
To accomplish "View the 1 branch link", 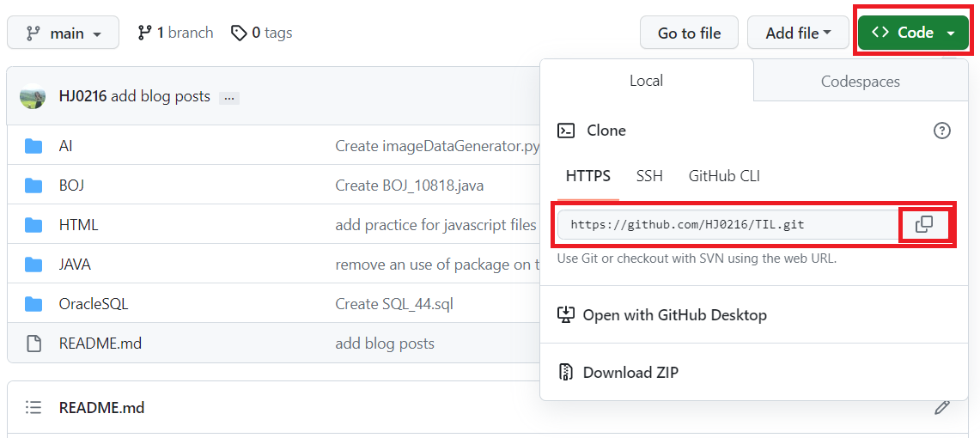I will point(175,33).
